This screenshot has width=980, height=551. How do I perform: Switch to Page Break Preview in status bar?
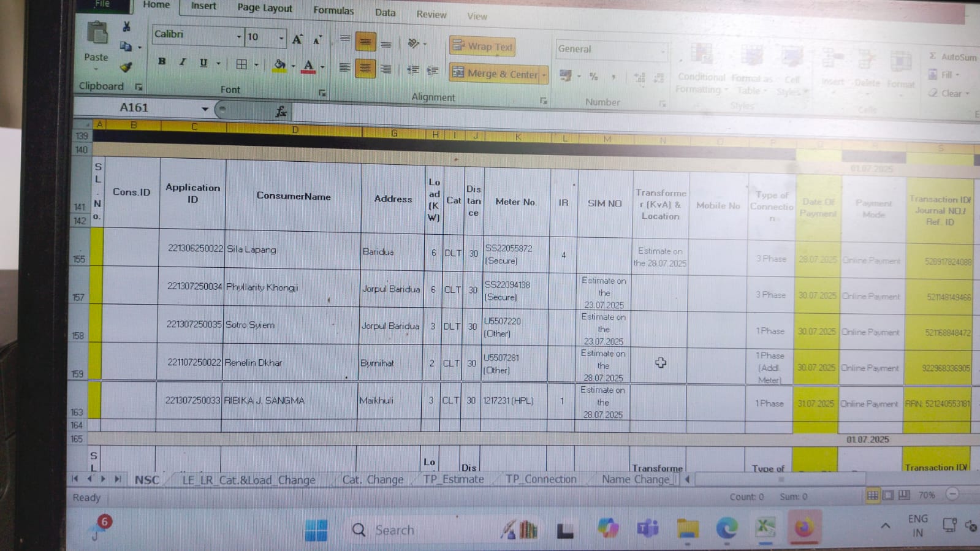click(x=904, y=495)
